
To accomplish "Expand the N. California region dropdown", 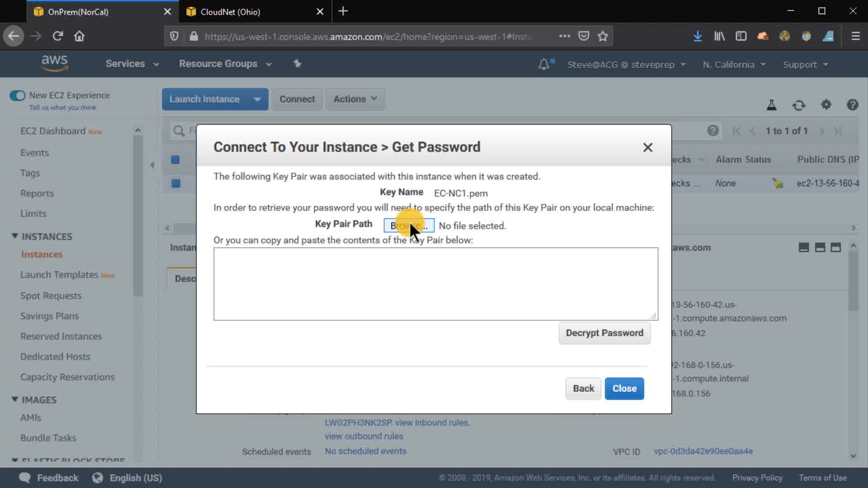I will 734,65.
